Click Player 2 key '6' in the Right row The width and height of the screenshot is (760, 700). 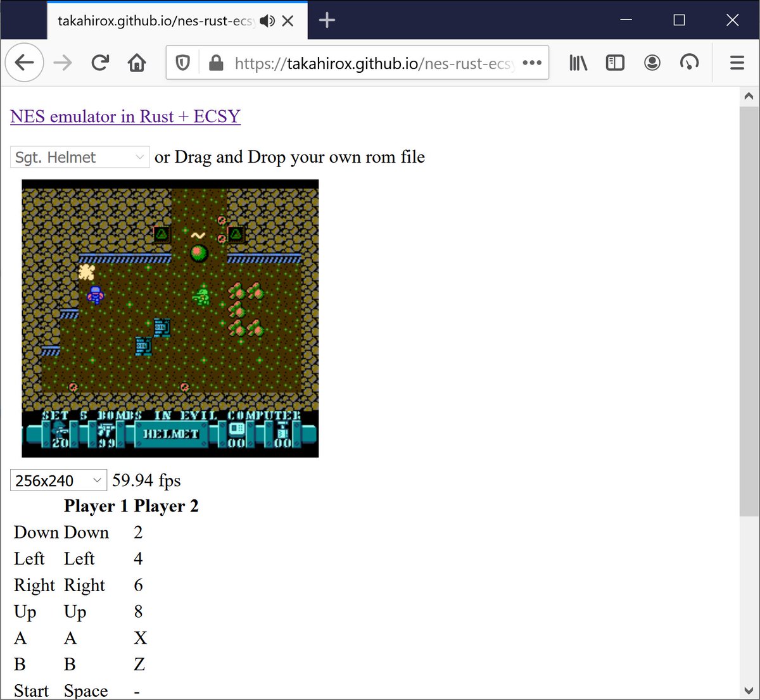(138, 585)
